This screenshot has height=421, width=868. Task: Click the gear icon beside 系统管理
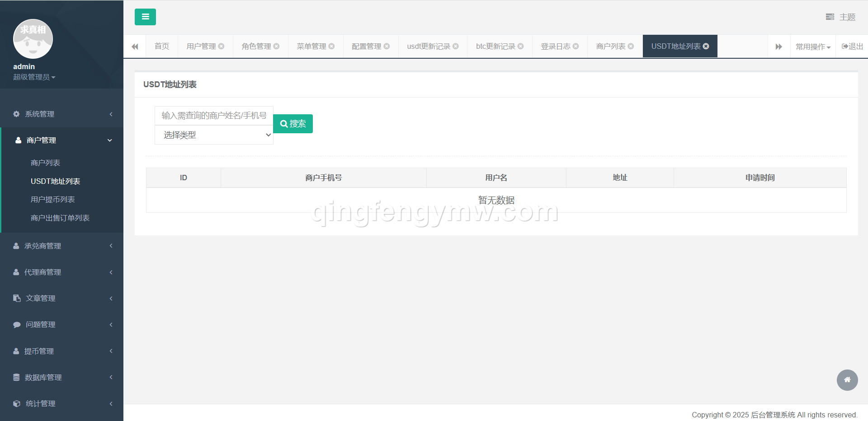click(16, 114)
